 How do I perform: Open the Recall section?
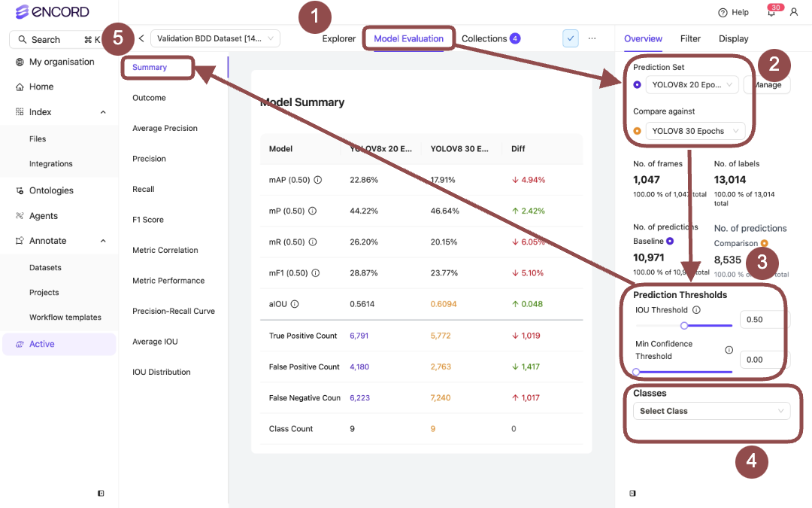coord(144,189)
